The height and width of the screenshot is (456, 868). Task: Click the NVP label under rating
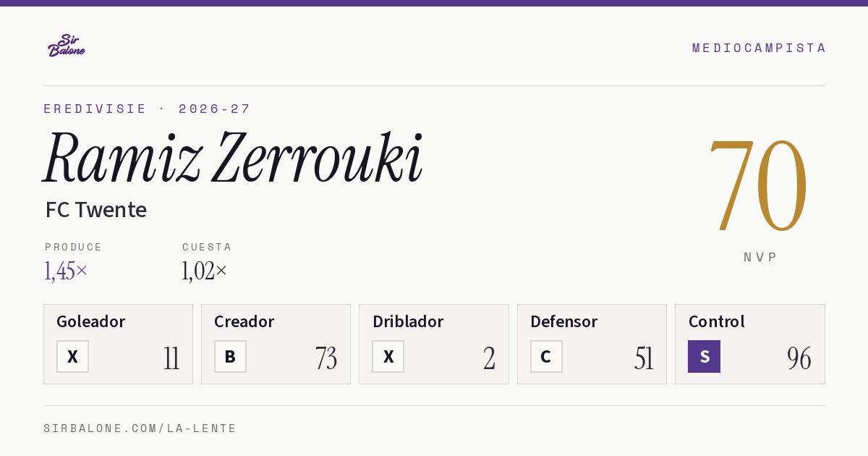760,257
